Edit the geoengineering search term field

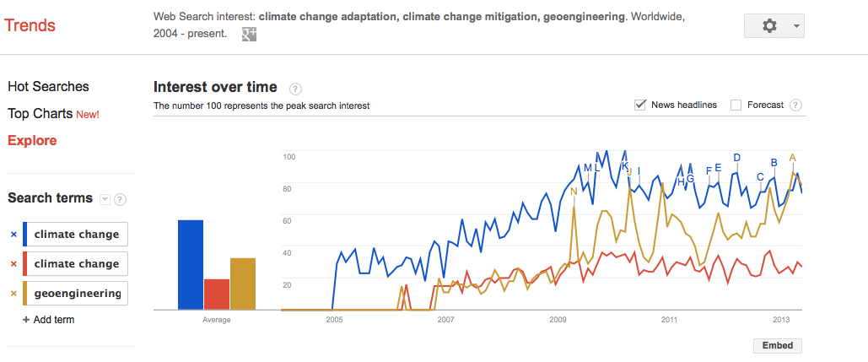pyautogui.click(x=77, y=294)
